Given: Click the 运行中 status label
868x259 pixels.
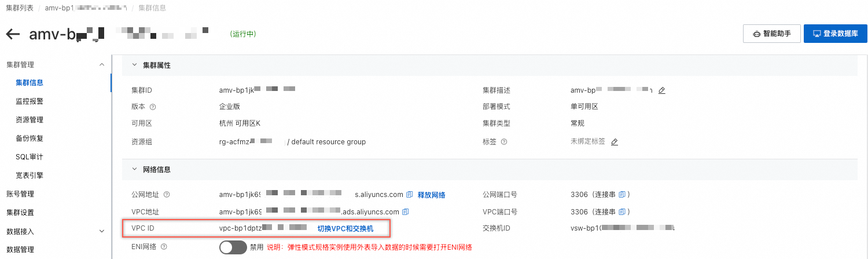Looking at the screenshot, I should tap(243, 34).
